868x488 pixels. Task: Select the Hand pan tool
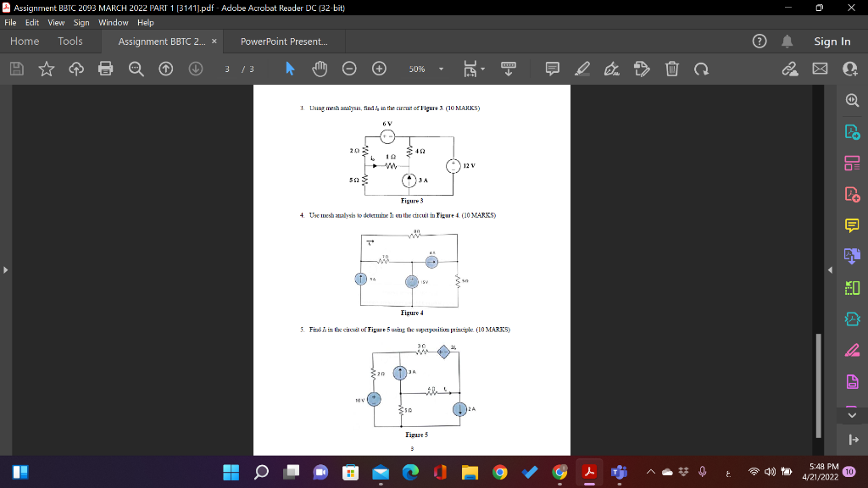click(x=320, y=69)
